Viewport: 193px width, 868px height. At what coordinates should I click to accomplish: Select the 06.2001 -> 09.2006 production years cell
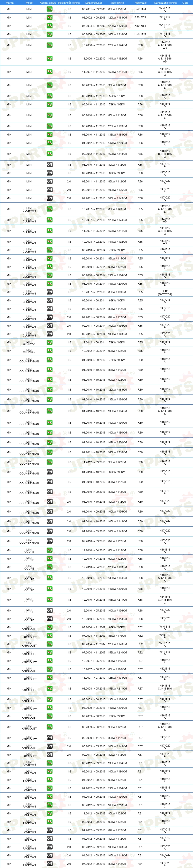pyautogui.click(x=94, y=9)
